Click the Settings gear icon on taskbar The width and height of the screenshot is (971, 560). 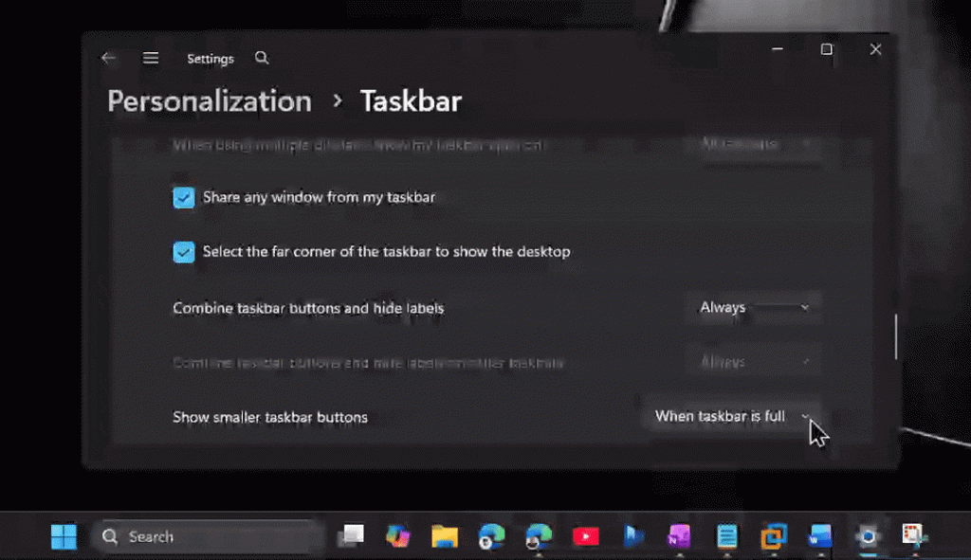(868, 536)
